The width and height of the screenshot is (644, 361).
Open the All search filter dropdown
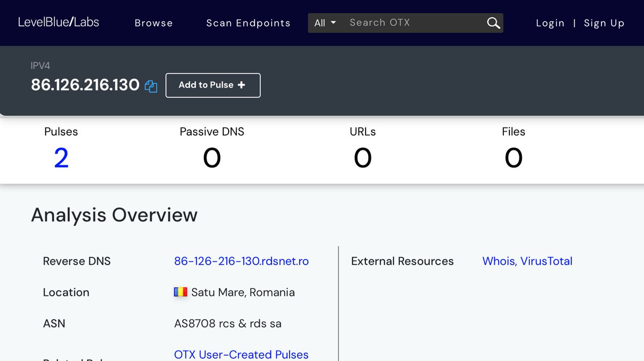click(325, 23)
